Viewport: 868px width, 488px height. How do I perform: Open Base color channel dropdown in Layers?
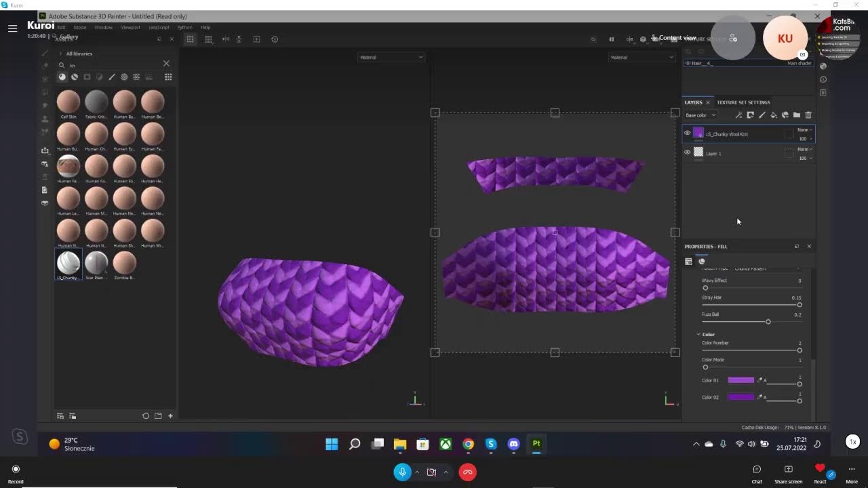coord(701,115)
